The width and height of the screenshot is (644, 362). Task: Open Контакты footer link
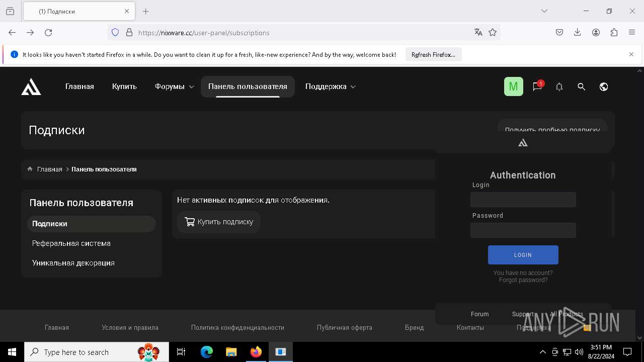tap(470, 327)
